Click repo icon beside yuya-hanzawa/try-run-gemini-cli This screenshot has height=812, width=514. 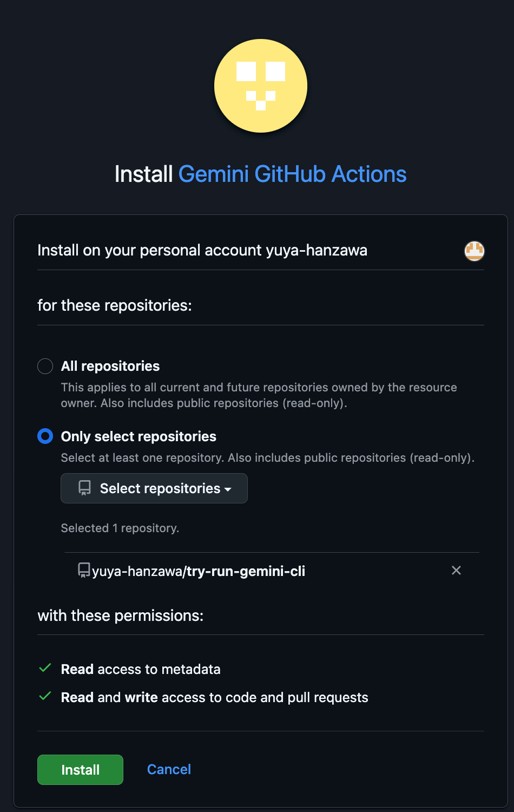click(84, 571)
